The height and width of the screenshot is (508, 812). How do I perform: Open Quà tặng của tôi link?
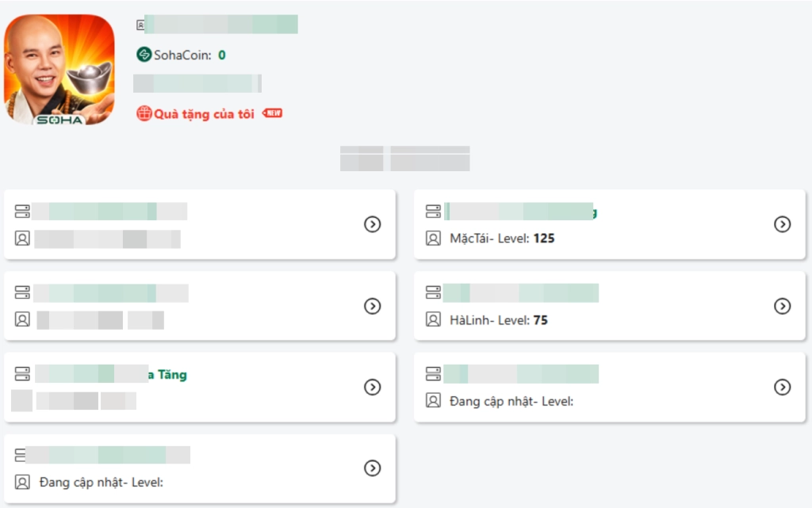tap(204, 114)
